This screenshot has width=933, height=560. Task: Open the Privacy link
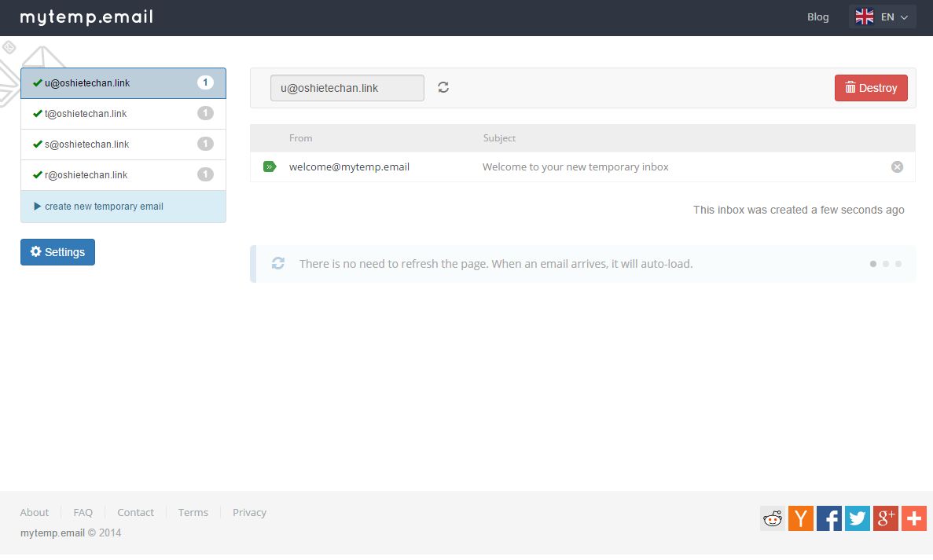tap(249, 512)
